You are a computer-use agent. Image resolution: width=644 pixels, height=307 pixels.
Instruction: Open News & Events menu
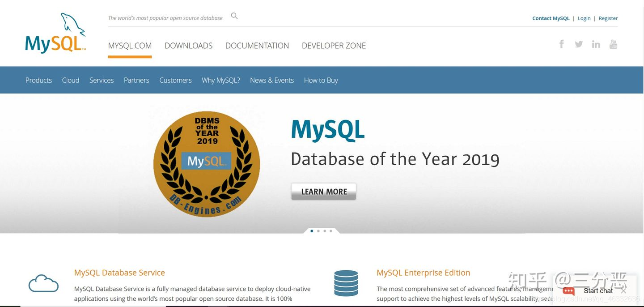(x=272, y=80)
